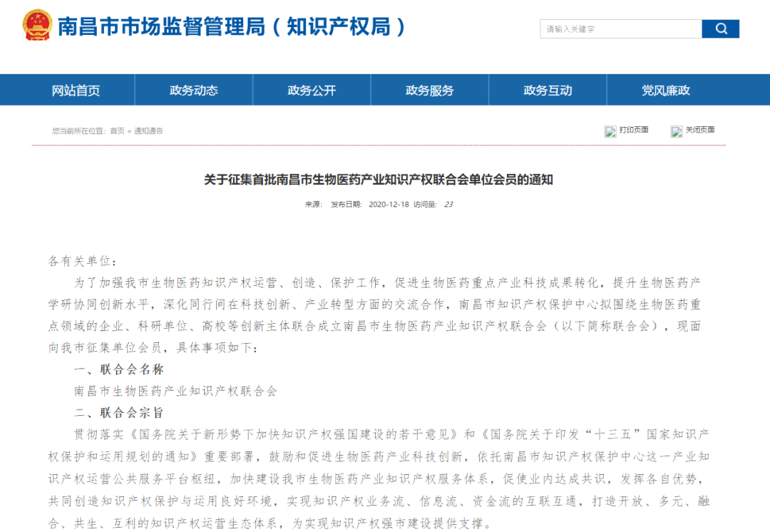Click the article title about 征集首批单位会员

pyautogui.click(x=378, y=180)
